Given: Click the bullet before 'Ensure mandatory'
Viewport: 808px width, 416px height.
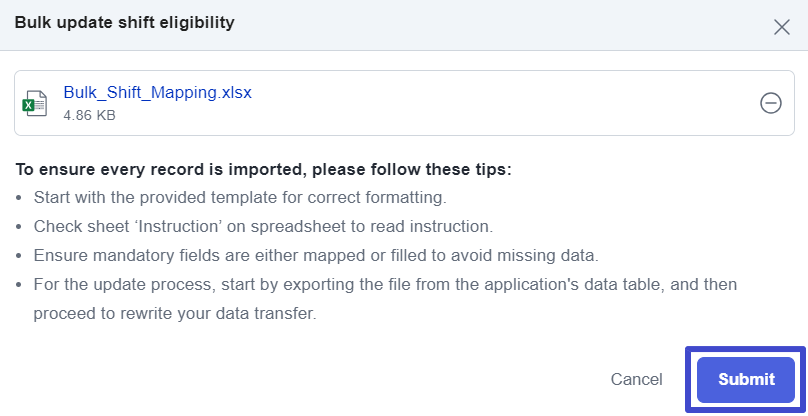Looking at the screenshot, I should (x=19, y=256).
